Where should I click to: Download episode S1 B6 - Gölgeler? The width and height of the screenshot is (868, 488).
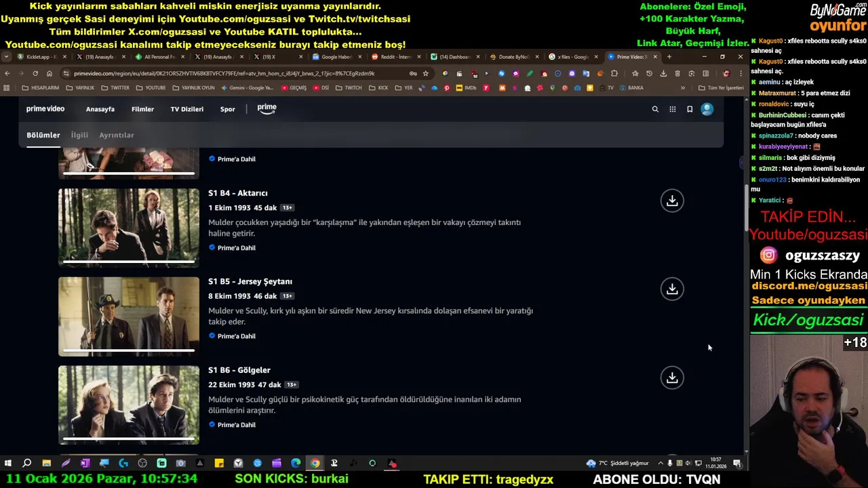click(672, 378)
